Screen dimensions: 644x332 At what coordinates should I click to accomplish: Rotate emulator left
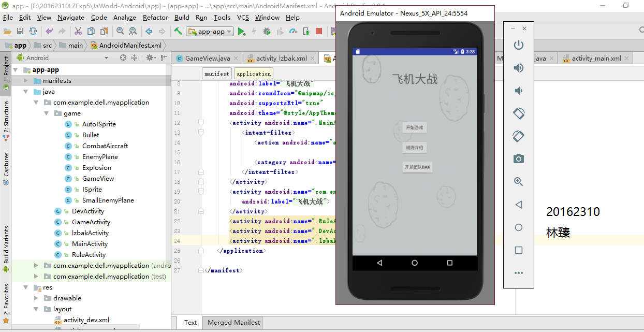[x=518, y=113]
